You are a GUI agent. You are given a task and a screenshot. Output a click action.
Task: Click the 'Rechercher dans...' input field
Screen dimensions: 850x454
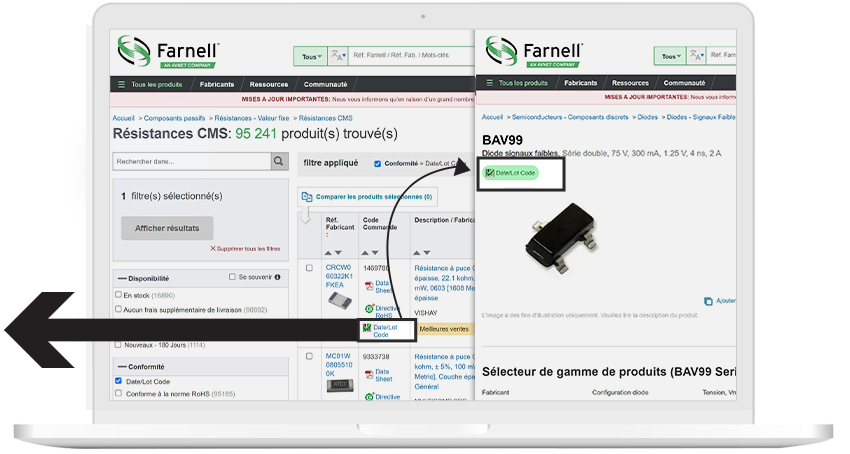[190, 161]
